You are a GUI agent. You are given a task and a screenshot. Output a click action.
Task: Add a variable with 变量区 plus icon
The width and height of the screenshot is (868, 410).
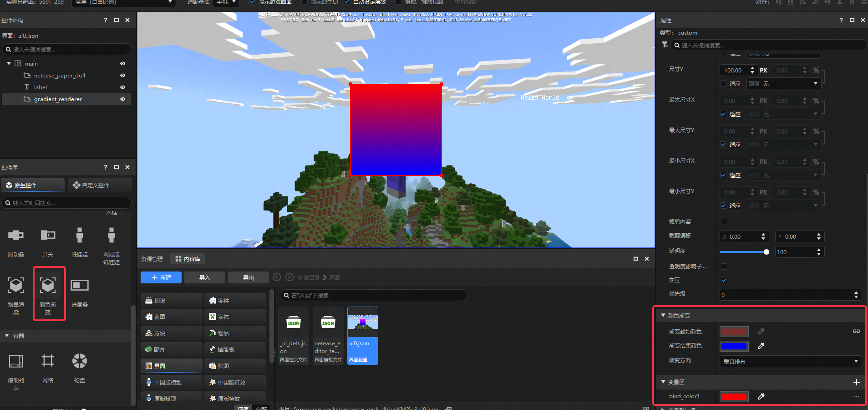coord(857,382)
